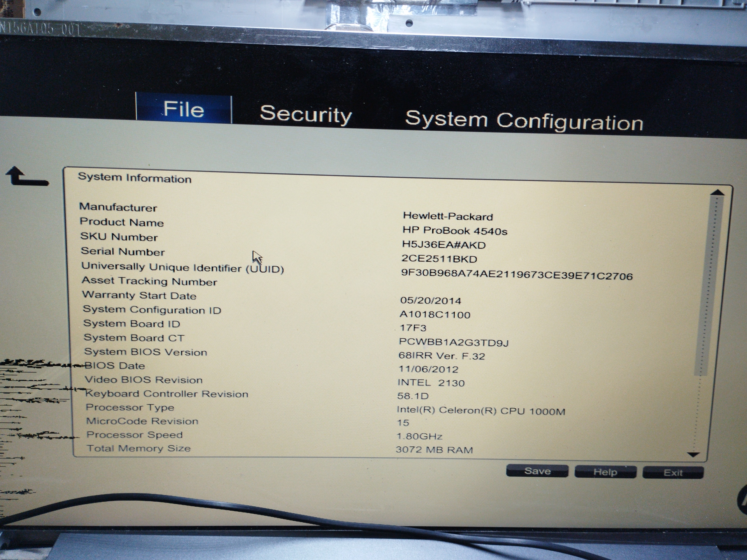Open the Help button
Viewport: 747px width, 560px height.
click(x=605, y=472)
